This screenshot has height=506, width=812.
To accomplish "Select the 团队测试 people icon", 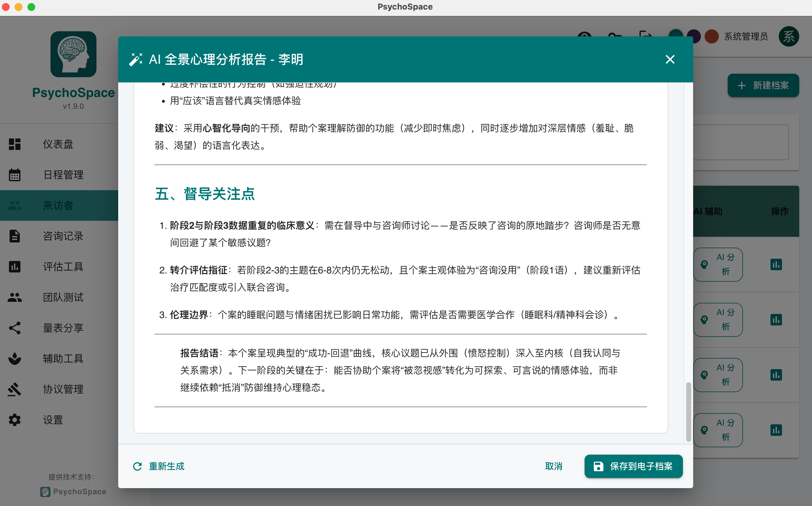I will (x=15, y=297).
